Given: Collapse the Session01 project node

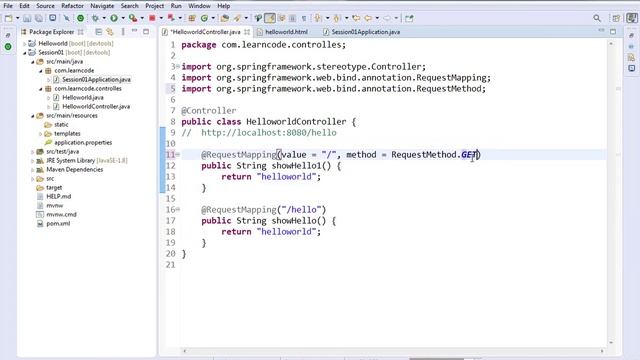Looking at the screenshot, I should pyautogui.click(x=24, y=53).
